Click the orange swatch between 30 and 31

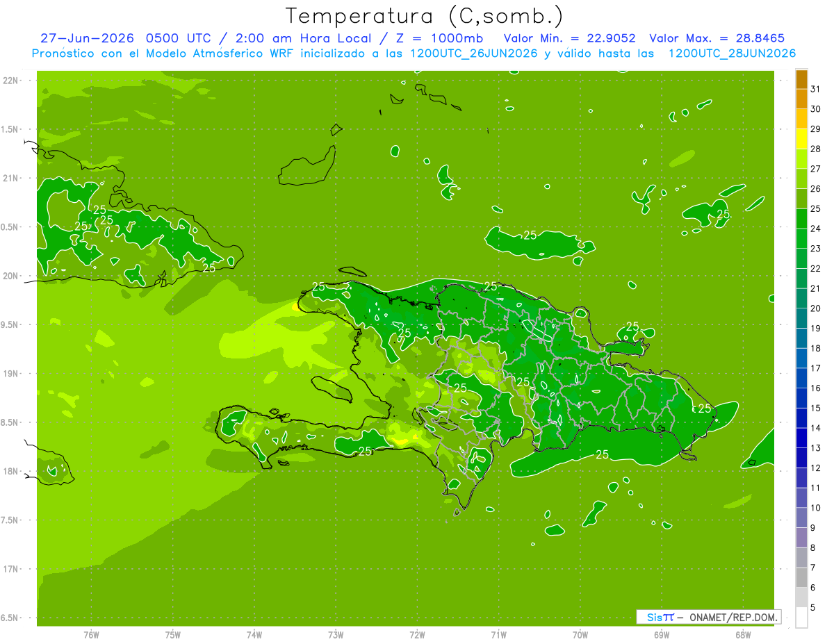(x=801, y=99)
